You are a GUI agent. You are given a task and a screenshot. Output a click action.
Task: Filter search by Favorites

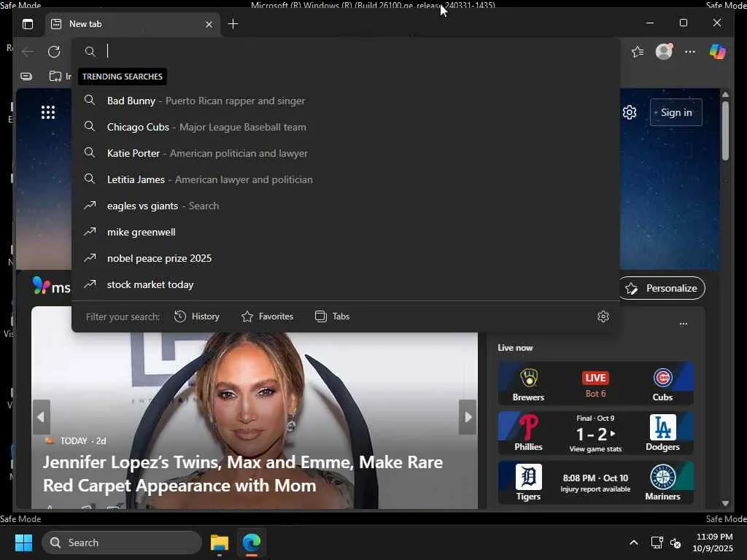[267, 316]
